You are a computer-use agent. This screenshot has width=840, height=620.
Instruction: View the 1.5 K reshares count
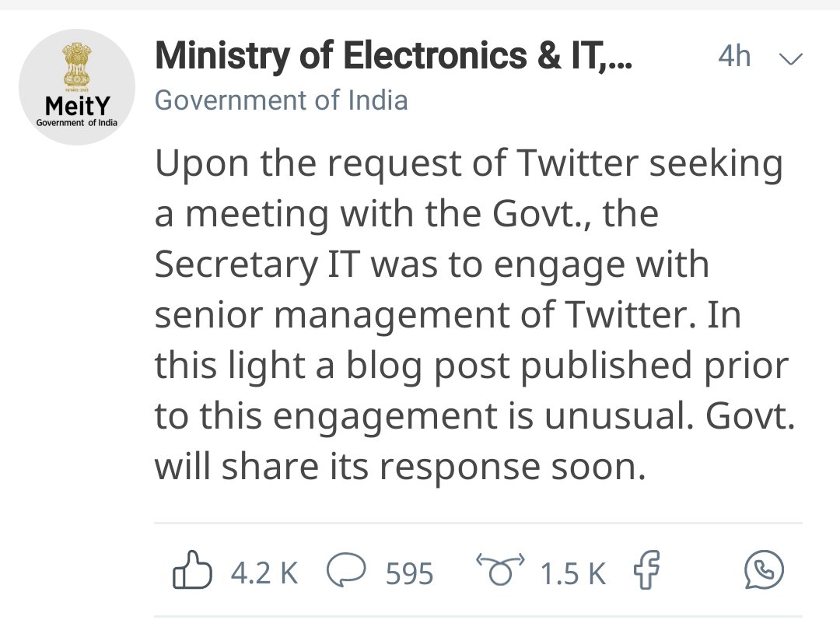(x=572, y=573)
